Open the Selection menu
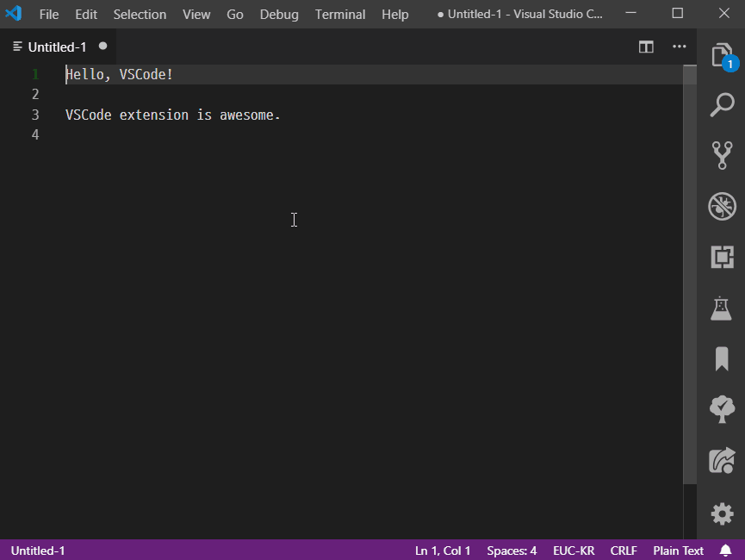The image size is (745, 560). click(140, 15)
